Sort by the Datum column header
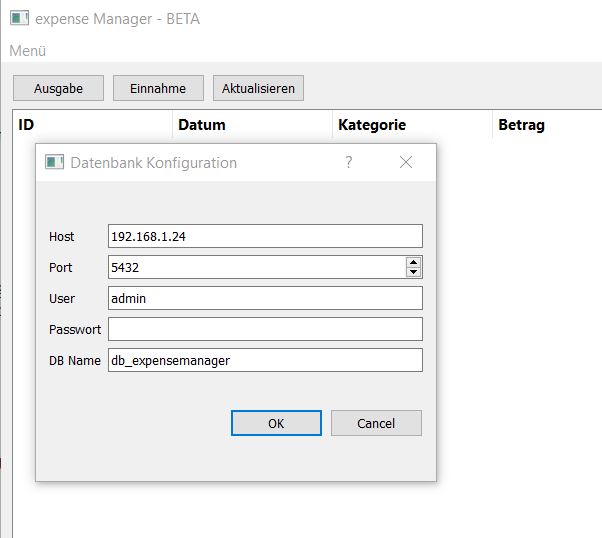The image size is (602, 538). pos(250,125)
